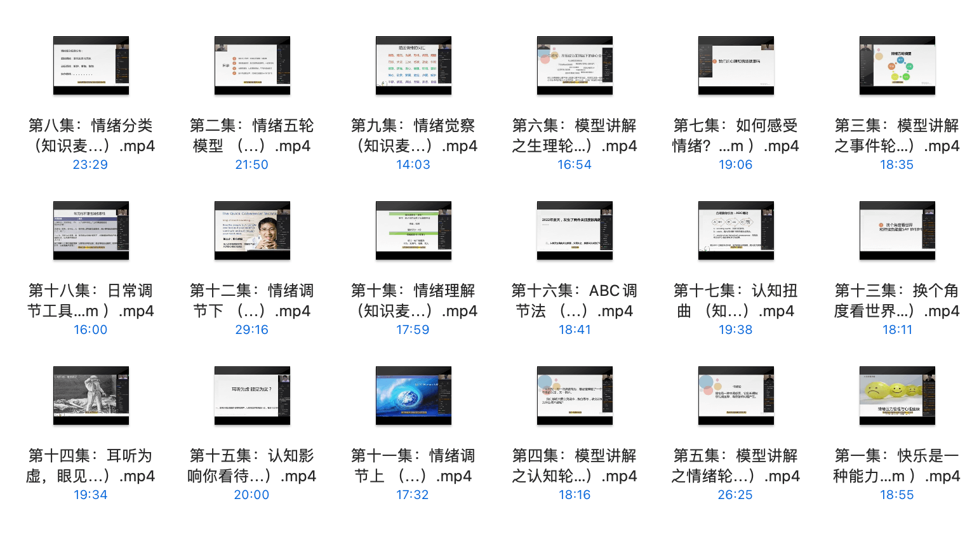979x560 pixels.
Task: Click the 第十六集 ABC调节法 thumbnail
Action: pyautogui.click(x=575, y=230)
